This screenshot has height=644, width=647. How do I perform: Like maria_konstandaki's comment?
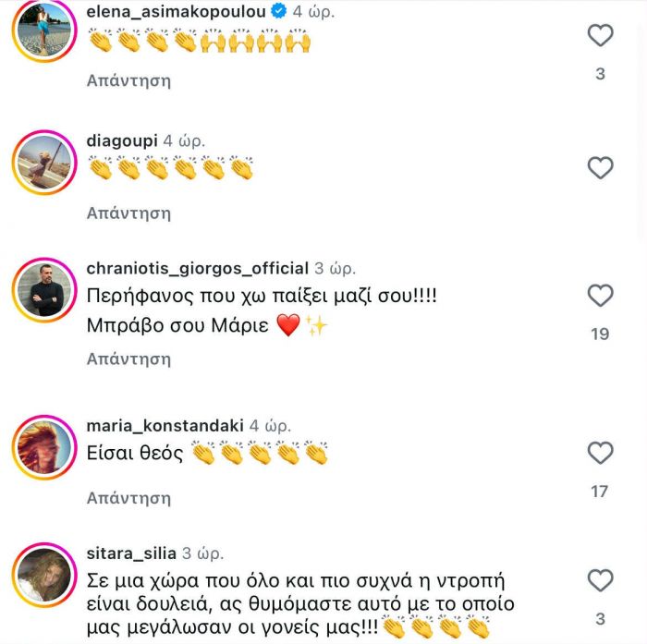click(x=601, y=453)
